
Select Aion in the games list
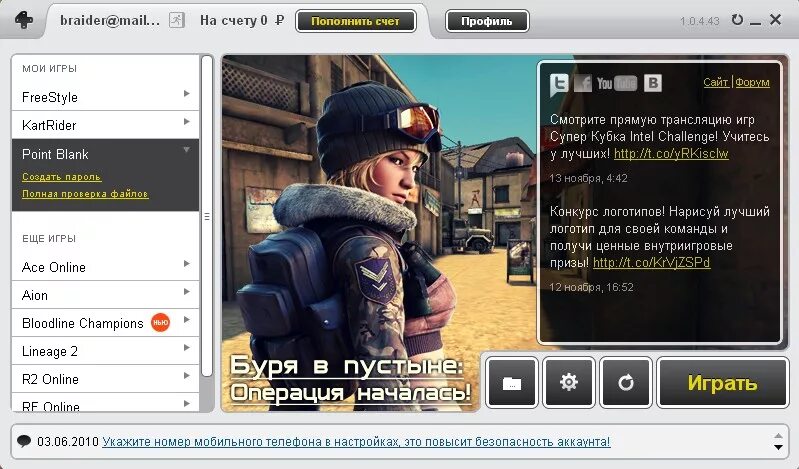[105, 295]
